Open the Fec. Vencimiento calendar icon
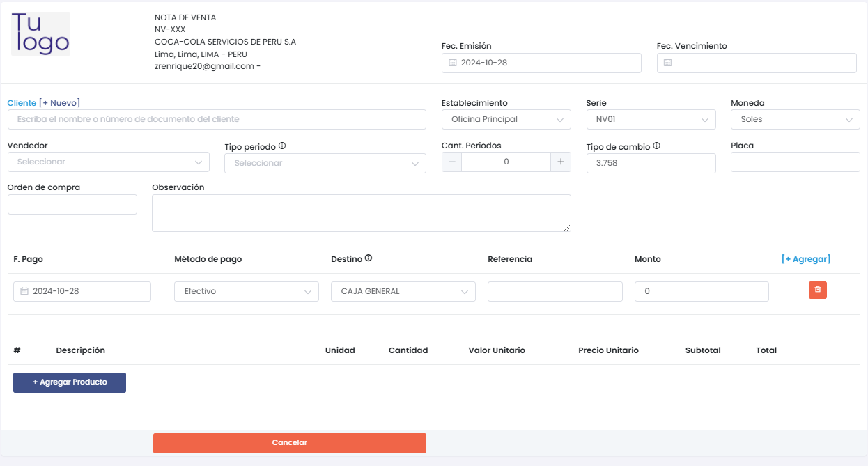Viewport: 868px width, 466px height. (667, 63)
